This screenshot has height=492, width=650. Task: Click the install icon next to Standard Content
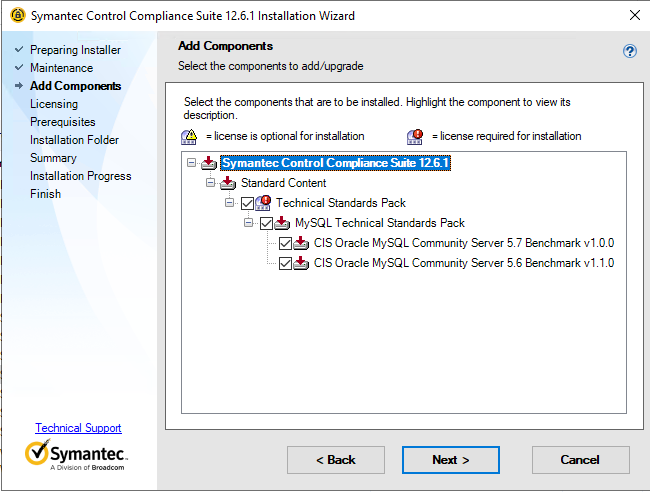coord(229,183)
